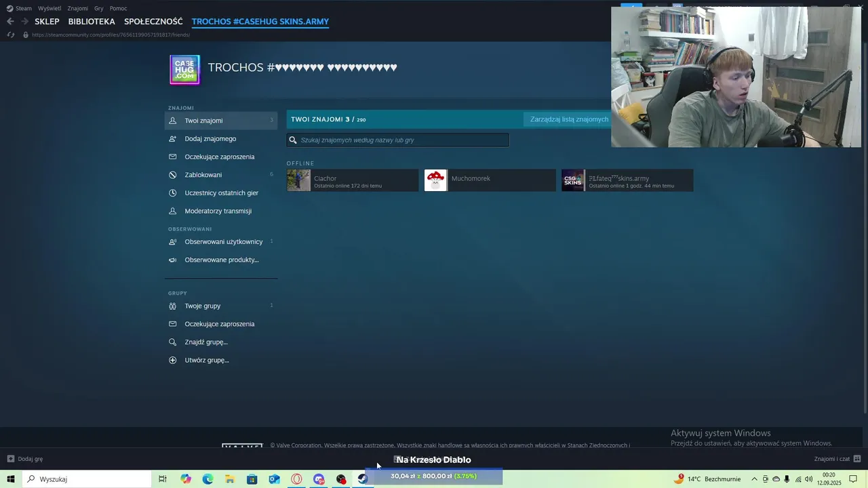Click the person icon beside Twoi znajomi
The height and width of the screenshot is (488, 868).
[x=172, y=121]
